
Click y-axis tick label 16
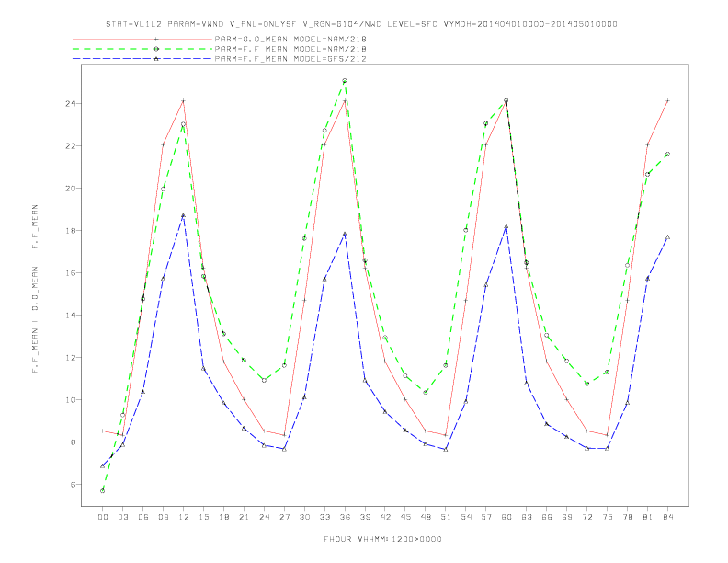coord(71,272)
